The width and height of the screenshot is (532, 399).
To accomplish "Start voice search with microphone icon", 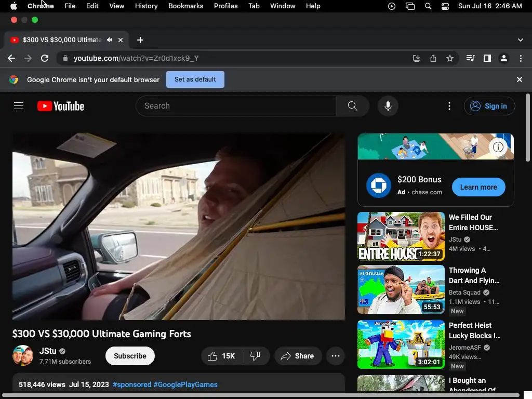I will coord(388,106).
